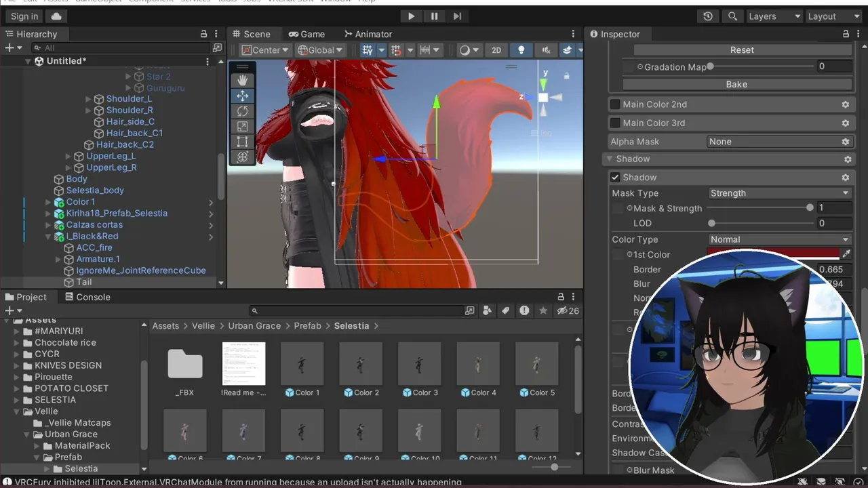Viewport: 868px width, 488px height.
Task: Go to Urban Grace in the breadcrumb
Action: [254, 326]
